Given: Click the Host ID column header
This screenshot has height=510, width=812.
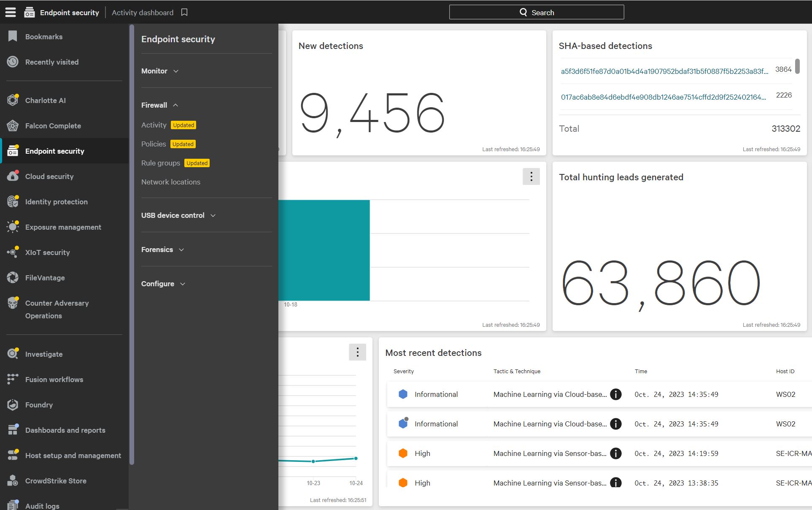Looking at the screenshot, I should 785,371.
